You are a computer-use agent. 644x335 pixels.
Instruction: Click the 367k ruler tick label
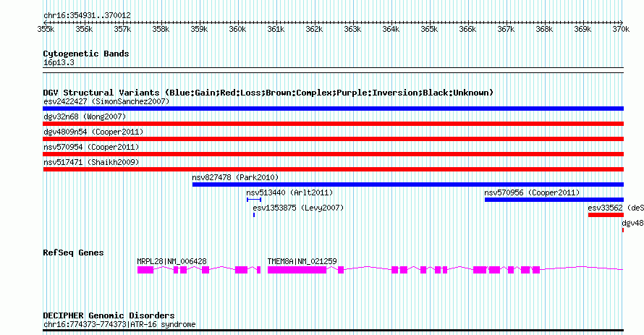pos(506,29)
